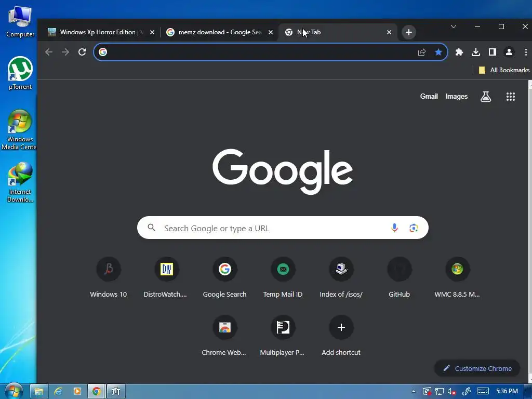Open the Chrome Web Store shortcut

coord(224,336)
